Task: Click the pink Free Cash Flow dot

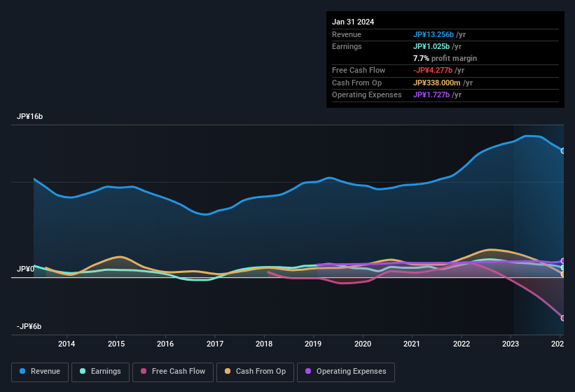Action: point(144,371)
